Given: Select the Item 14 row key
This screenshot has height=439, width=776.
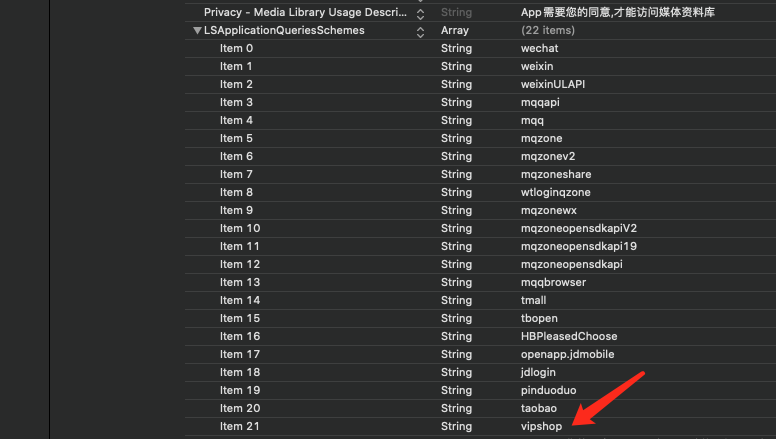Looking at the screenshot, I should [x=240, y=300].
